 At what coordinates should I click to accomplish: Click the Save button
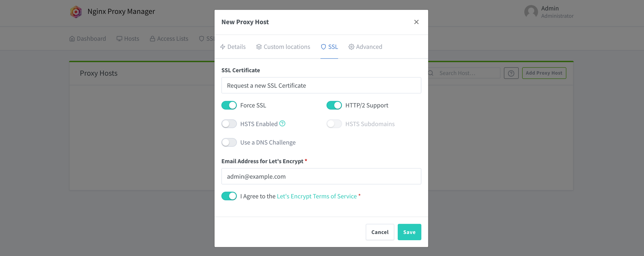pyautogui.click(x=409, y=232)
